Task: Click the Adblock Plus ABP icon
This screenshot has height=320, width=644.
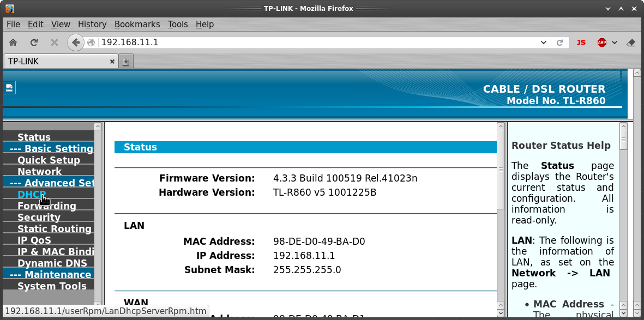Action: tap(601, 43)
